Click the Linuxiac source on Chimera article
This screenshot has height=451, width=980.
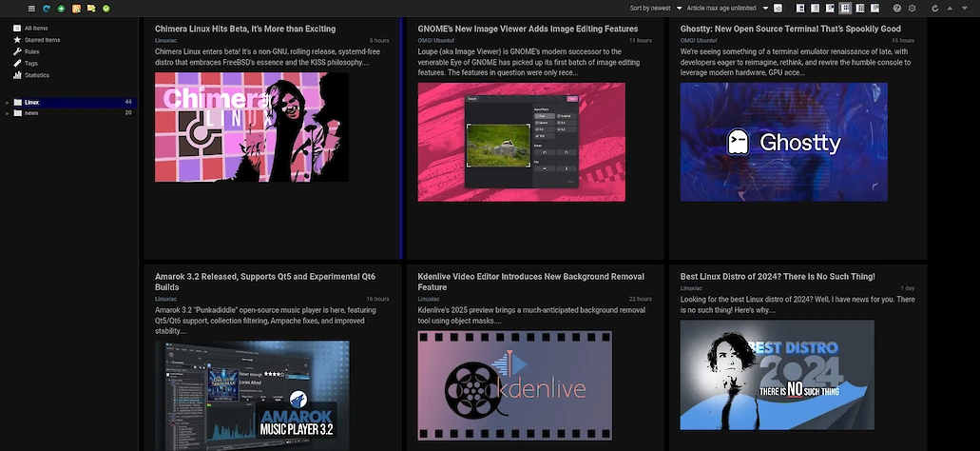tap(165, 40)
